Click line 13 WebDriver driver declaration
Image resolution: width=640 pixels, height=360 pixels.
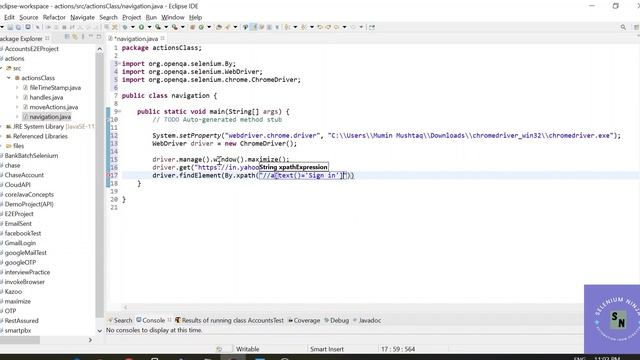(224, 144)
